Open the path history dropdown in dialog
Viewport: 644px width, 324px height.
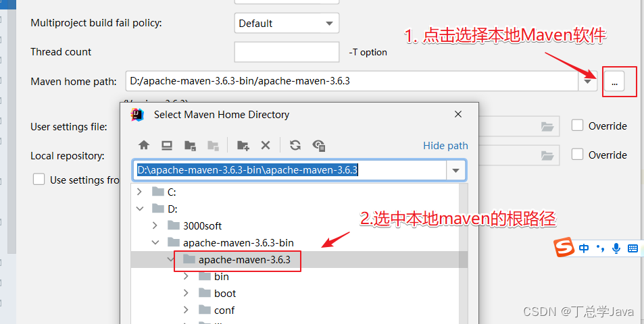pyautogui.click(x=456, y=170)
